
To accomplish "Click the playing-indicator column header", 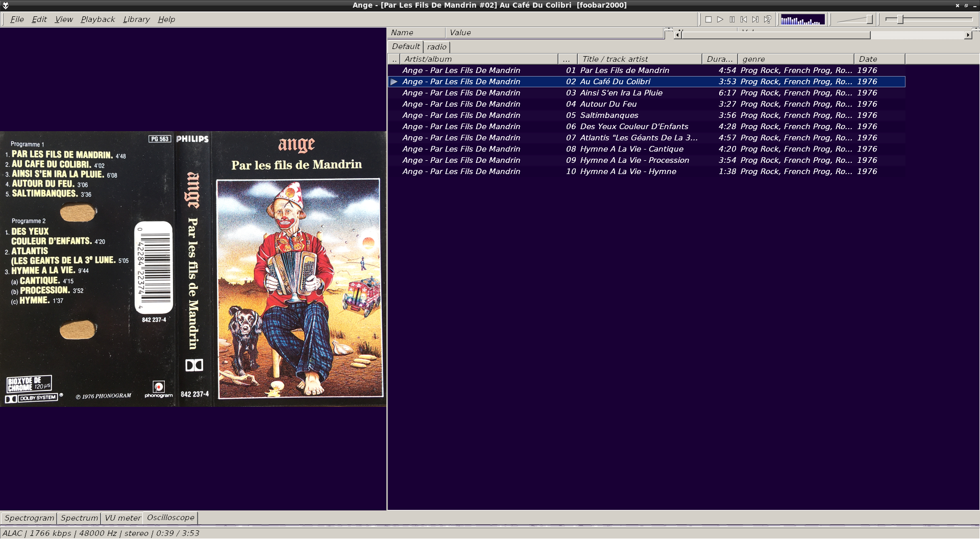I will click(x=394, y=59).
